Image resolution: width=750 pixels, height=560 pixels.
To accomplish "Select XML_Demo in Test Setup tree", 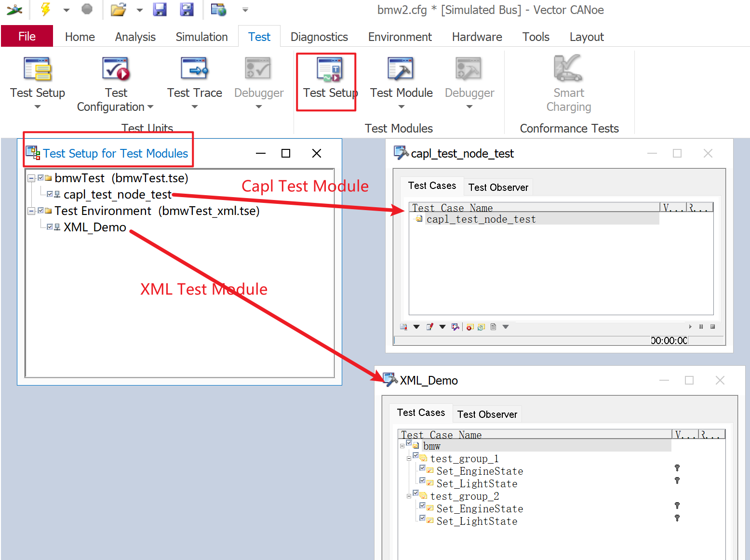I will tap(95, 227).
